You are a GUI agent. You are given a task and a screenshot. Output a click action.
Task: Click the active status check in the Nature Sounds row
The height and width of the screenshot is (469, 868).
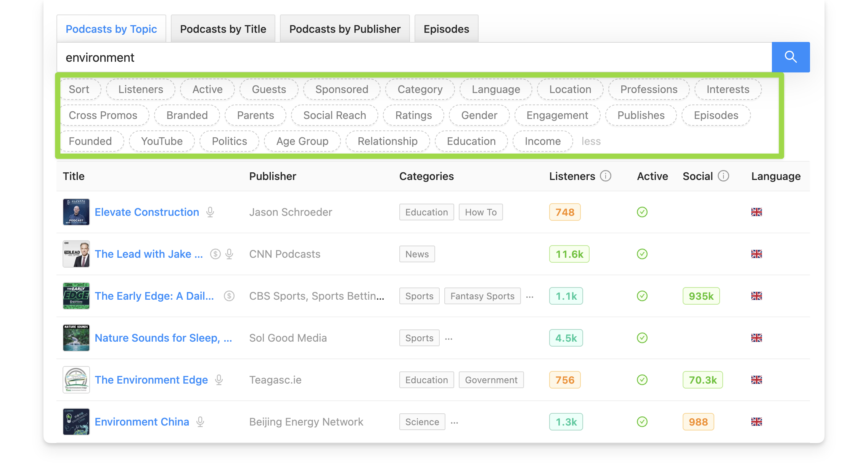click(642, 338)
